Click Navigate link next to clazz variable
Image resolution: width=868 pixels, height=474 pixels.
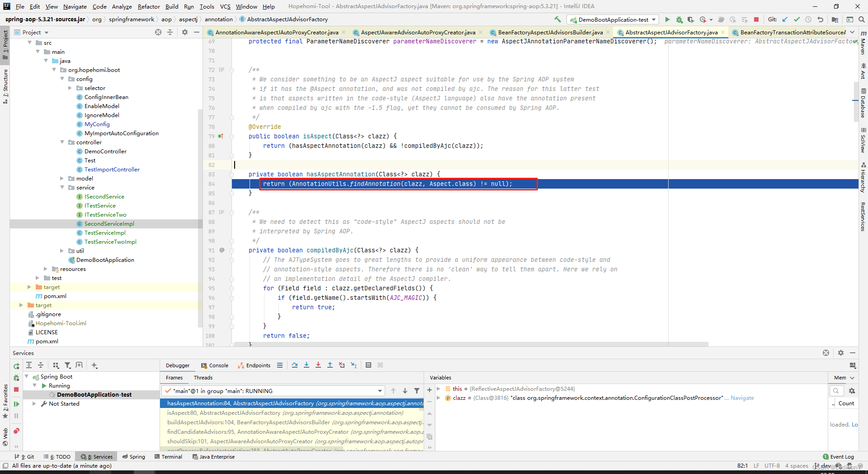(x=742, y=398)
